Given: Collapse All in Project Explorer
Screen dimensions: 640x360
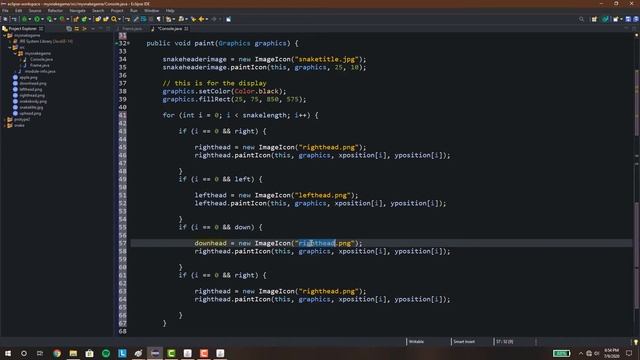Looking at the screenshot, I should (69, 29).
